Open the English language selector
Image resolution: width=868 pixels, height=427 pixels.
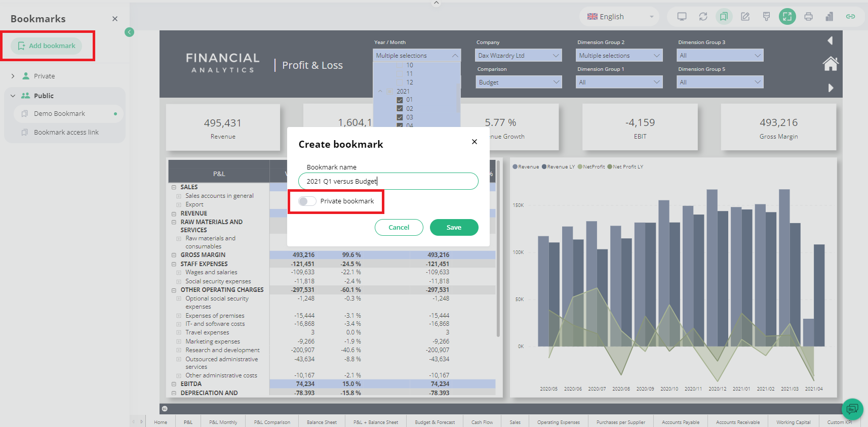[620, 17]
